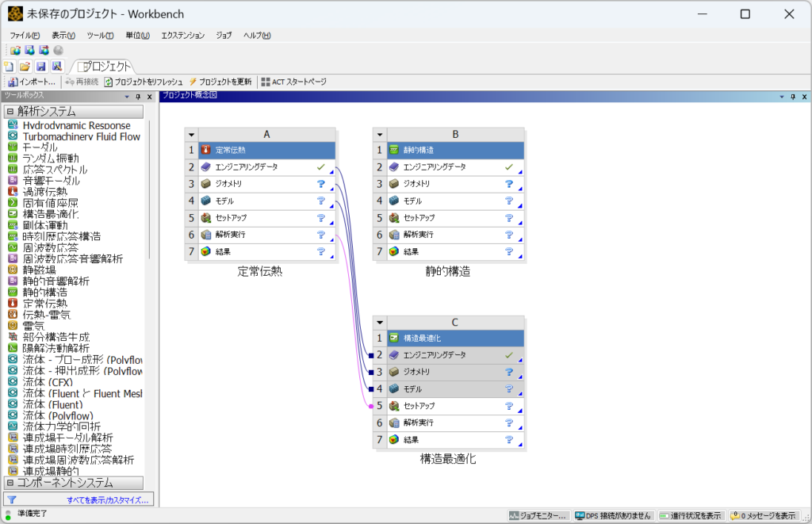Collapse the 解析システム toolbox section

[x=10, y=111]
